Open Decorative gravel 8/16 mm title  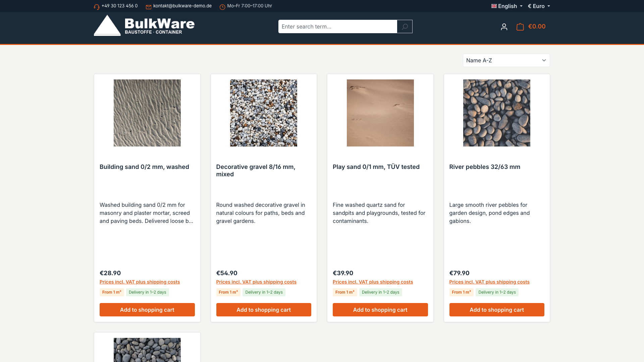pos(256,171)
